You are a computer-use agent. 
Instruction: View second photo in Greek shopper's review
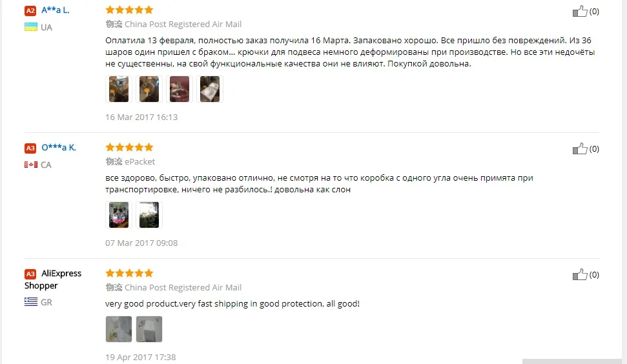coord(149,329)
